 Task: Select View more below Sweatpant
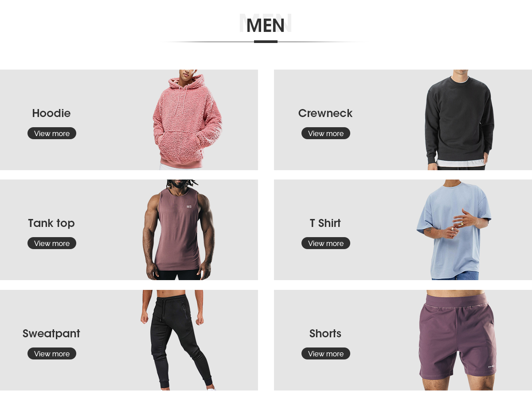click(52, 354)
